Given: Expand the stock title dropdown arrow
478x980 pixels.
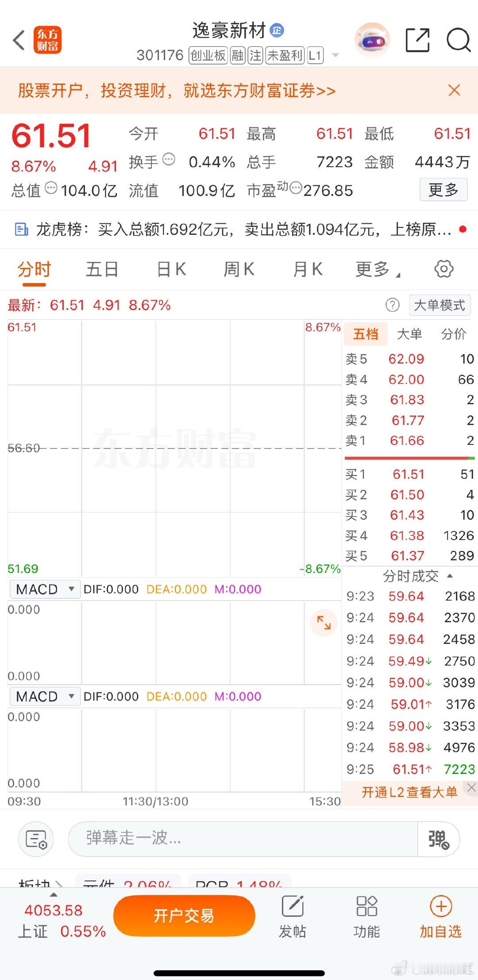Looking at the screenshot, I should click(x=335, y=55).
